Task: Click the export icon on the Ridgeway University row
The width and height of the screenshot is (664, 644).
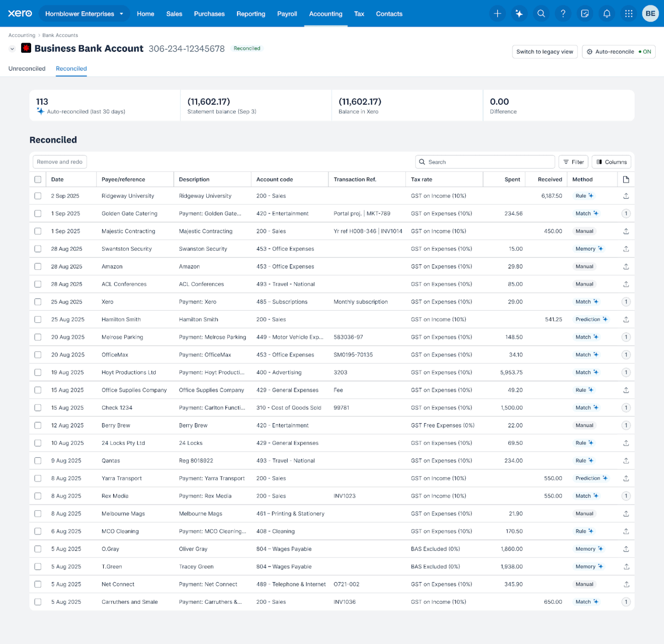Action: (626, 196)
